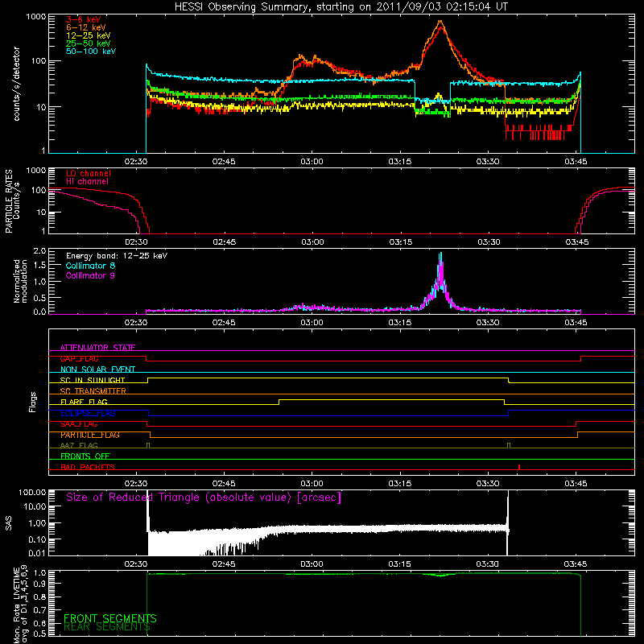Click the counts/s/detector axis label

tap(17, 84)
